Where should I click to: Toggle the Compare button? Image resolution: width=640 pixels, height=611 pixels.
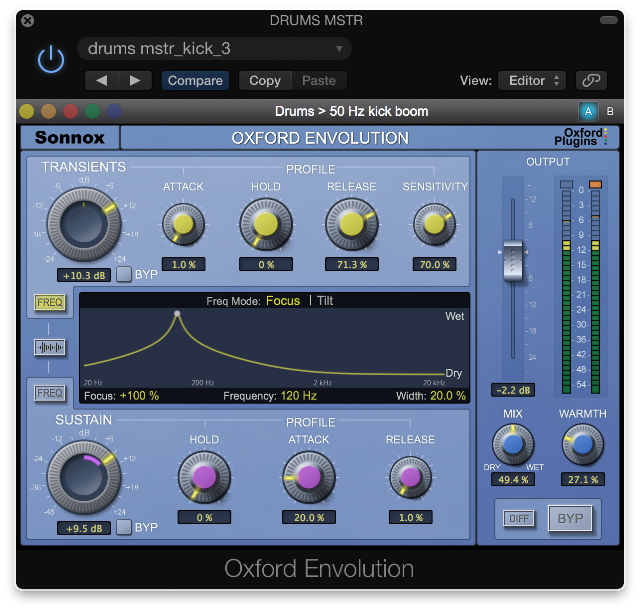195,80
